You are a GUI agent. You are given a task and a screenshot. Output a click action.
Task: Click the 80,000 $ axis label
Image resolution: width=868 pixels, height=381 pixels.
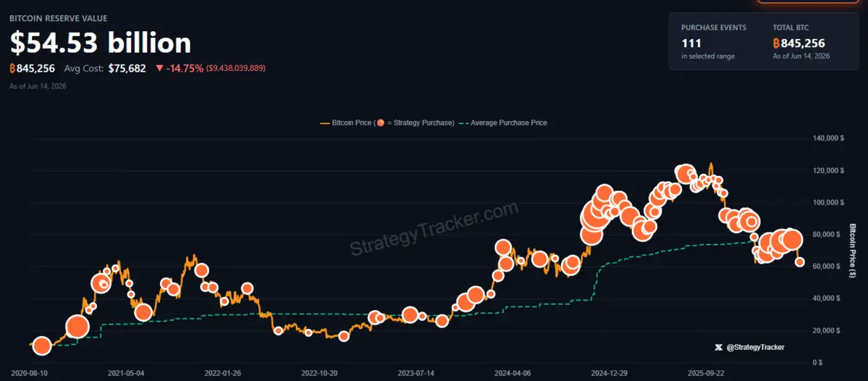(828, 235)
